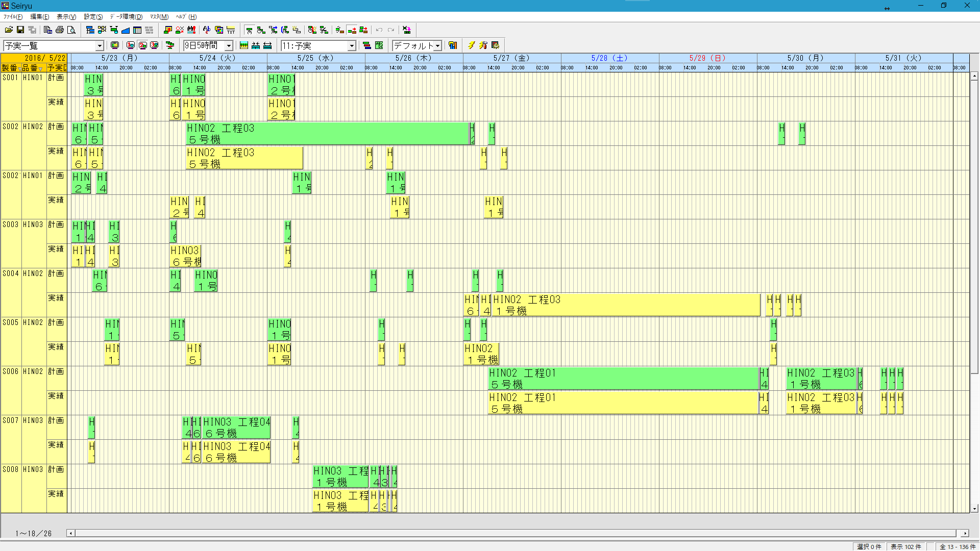The width and height of the screenshot is (980, 551).
Task: Toggle the monitor button numbered 3
Action: 154,45
